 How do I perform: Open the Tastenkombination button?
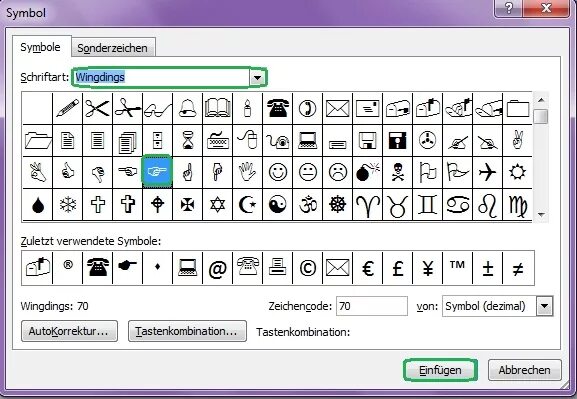[187, 331]
